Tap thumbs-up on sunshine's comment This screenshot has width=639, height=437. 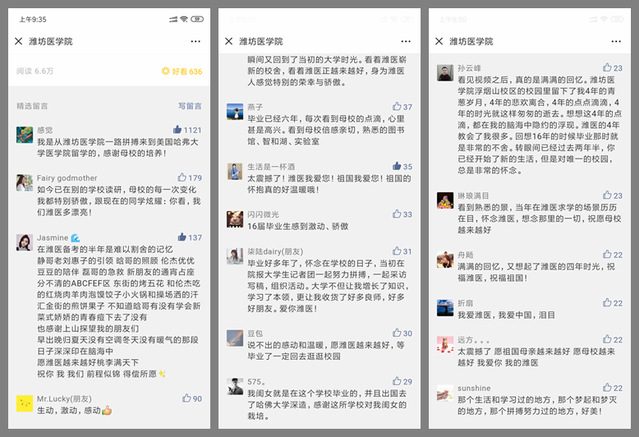click(x=608, y=388)
